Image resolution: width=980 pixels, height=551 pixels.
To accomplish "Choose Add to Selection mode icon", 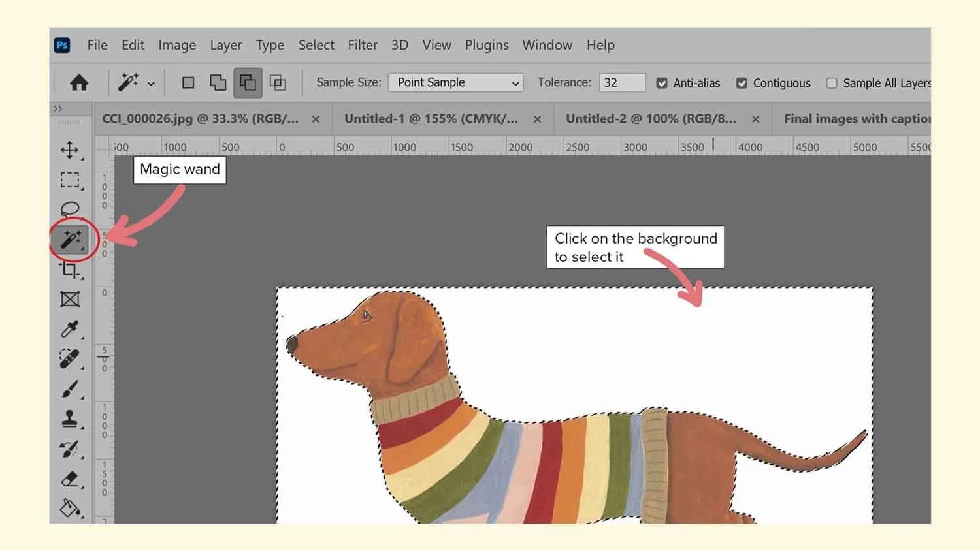I will 218,83.
